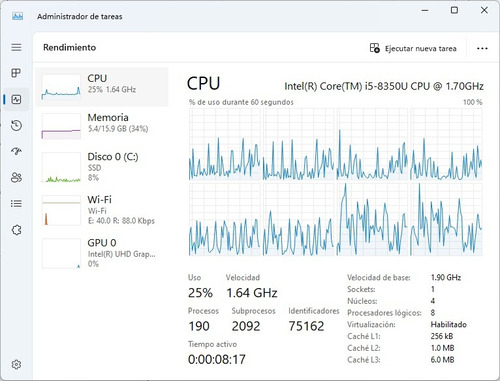Click the first logical processor graph
The width and height of the screenshot is (500, 381).
pyautogui.click(x=224, y=144)
